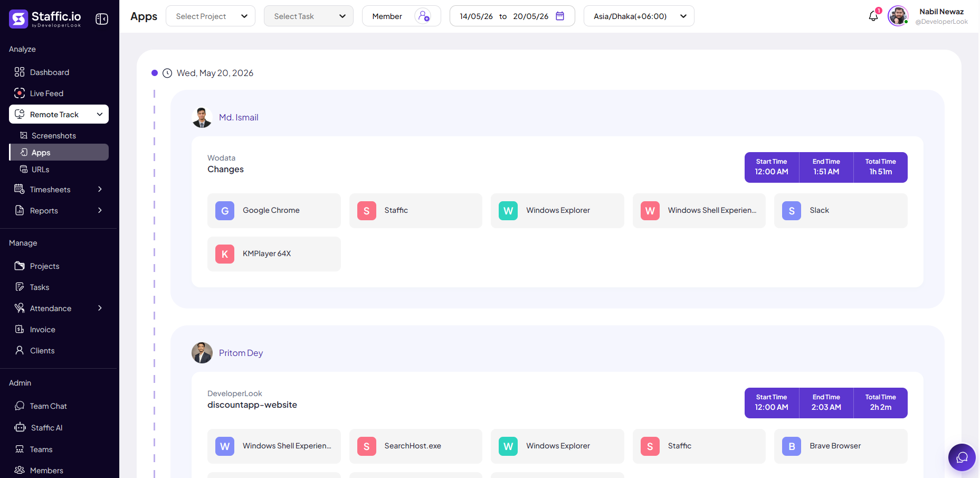Image resolution: width=980 pixels, height=478 pixels.
Task: Collapse the Remote Track menu
Action: click(100, 114)
